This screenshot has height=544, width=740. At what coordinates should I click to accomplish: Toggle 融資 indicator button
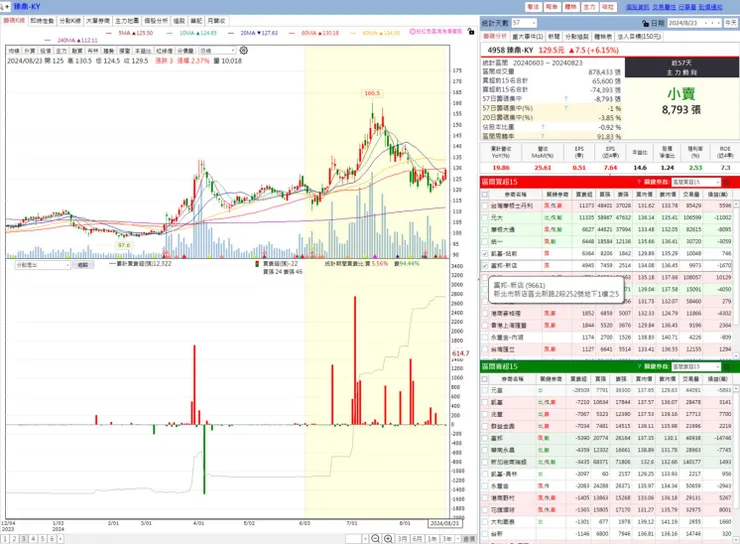click(77, 50)
